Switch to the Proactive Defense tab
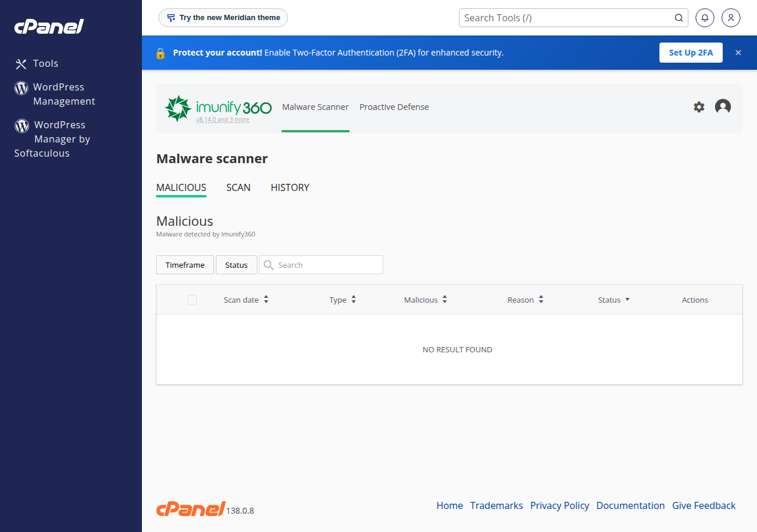 pyautogui.click(x=394, y=107)
